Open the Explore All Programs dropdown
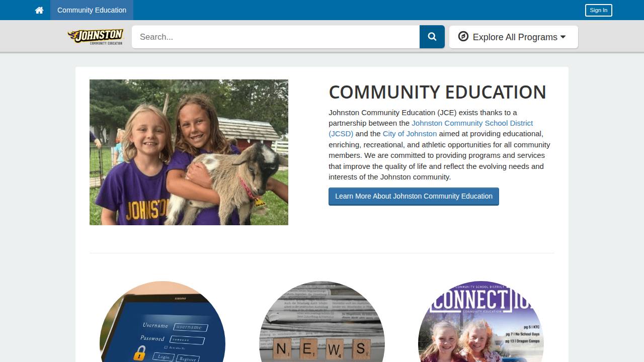This screenshot has height=362, width=644. point(514,37)
